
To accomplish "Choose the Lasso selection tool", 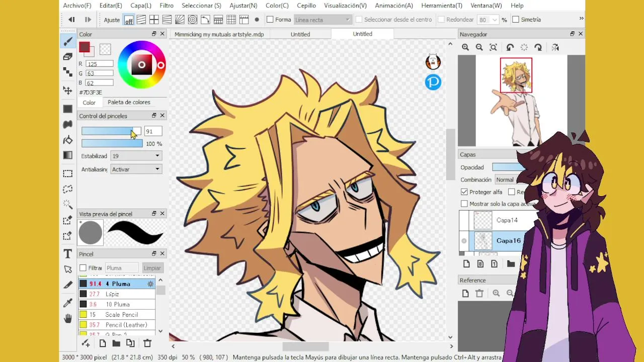I will pos(67,189).
